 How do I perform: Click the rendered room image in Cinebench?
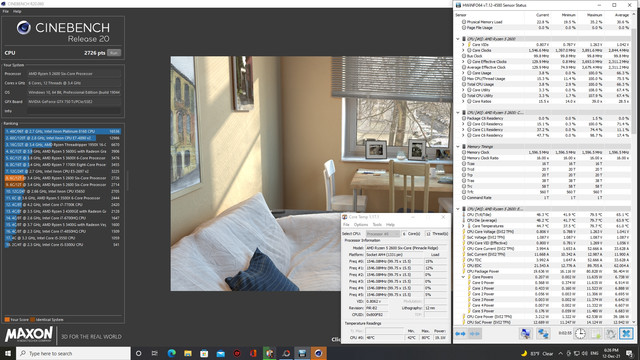pyautogui.click(x=311, y=173)
